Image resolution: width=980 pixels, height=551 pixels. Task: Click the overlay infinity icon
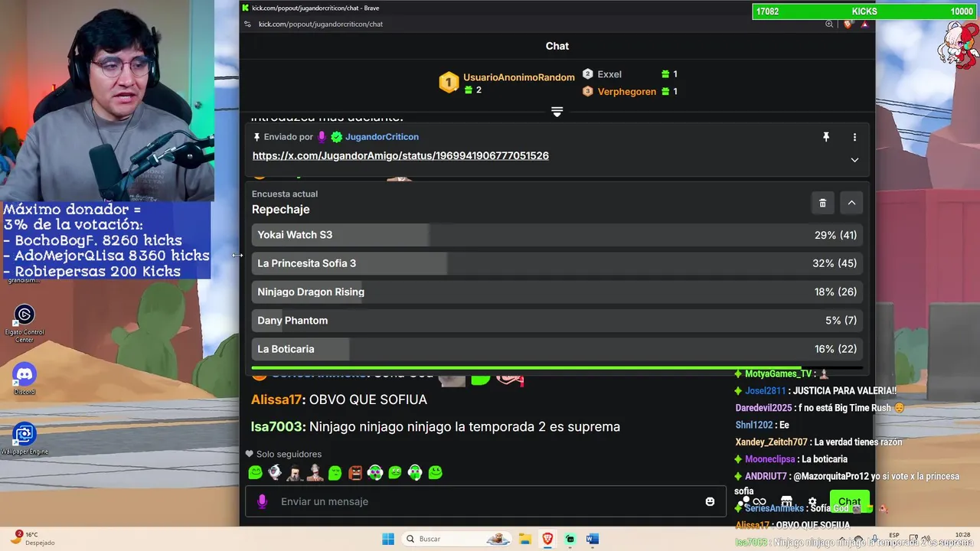pyautogui.click(x=759, y=502)
